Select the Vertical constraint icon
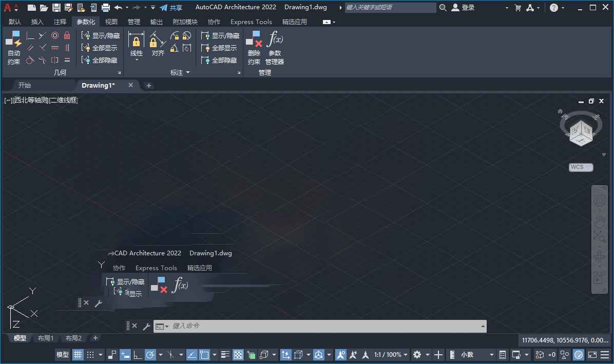This screenshot has width=614, height=364. [x=67, y=48]
